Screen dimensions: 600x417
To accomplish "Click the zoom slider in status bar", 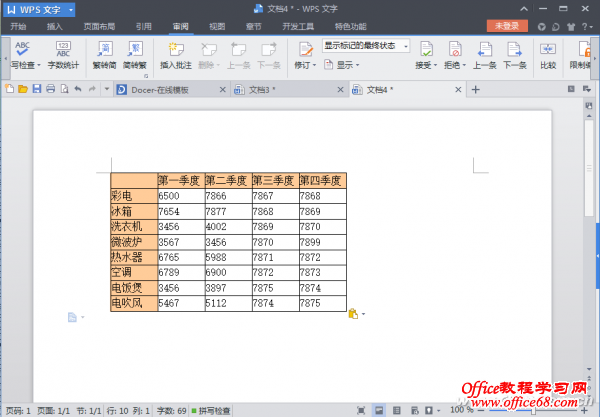I will click(533, 410).
